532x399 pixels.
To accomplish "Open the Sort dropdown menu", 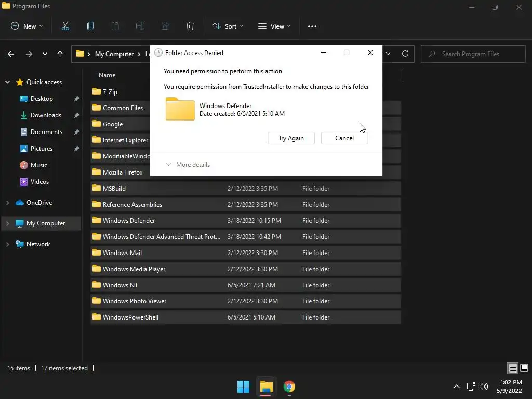I will [228, 26].
